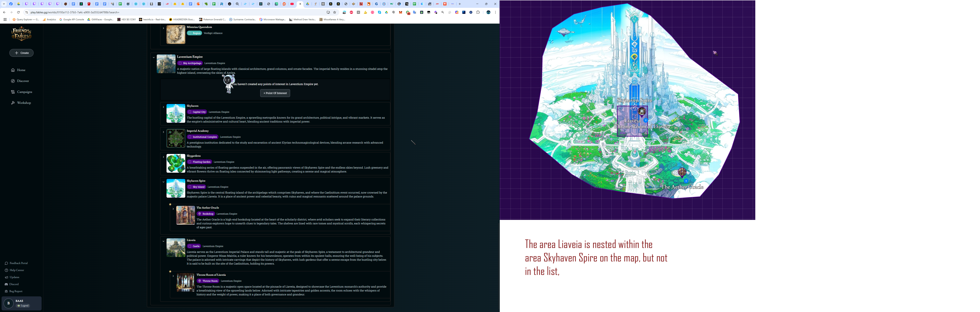Click the Floating Garden type tag
The image size is (980, 312).
(x=199, y=162)
